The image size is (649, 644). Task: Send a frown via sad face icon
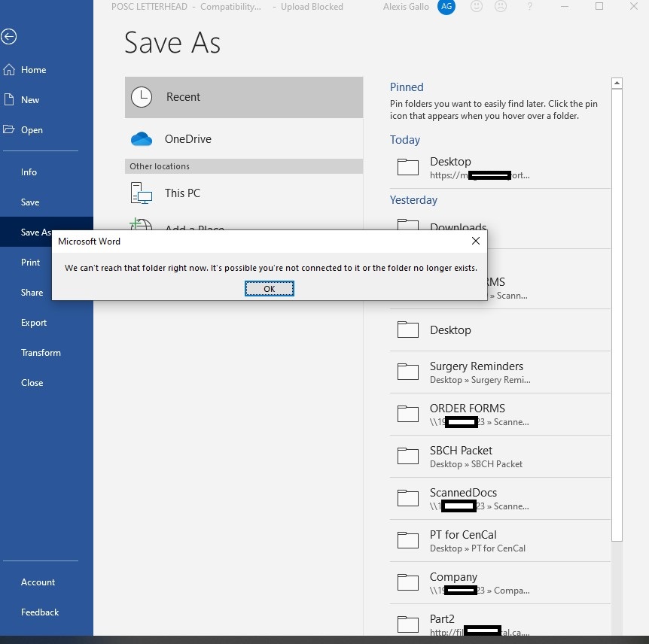coord(501,6)
